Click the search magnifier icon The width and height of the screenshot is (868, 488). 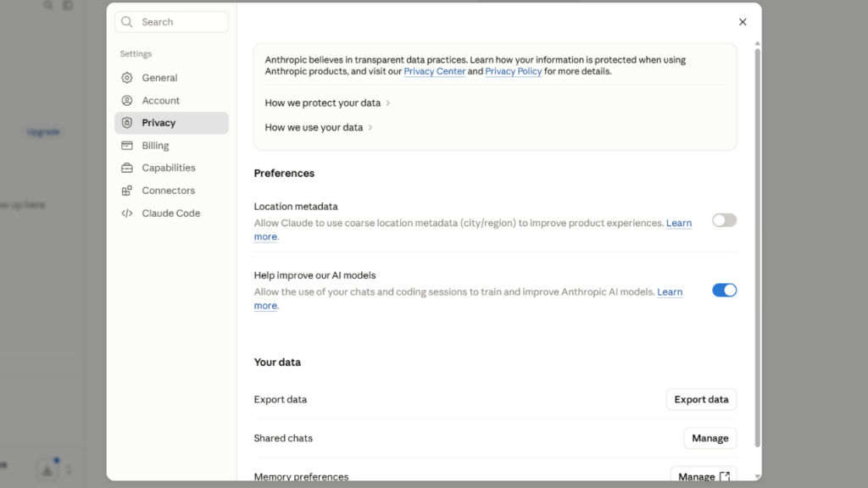[x=127, y=21]
